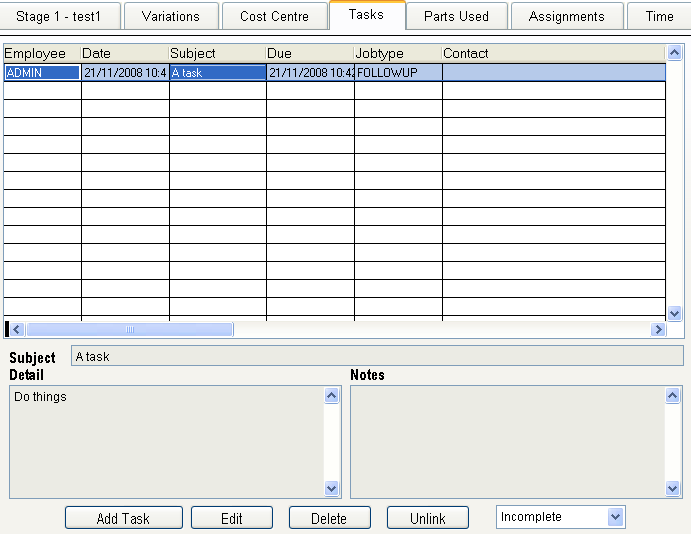This screenshot has width=691, height=534.
Task: Click the Add Task button
Action: tap(123, 518)
